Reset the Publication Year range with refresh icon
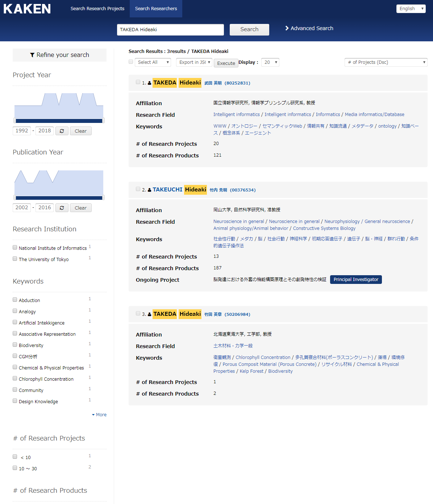 point(62,208)
